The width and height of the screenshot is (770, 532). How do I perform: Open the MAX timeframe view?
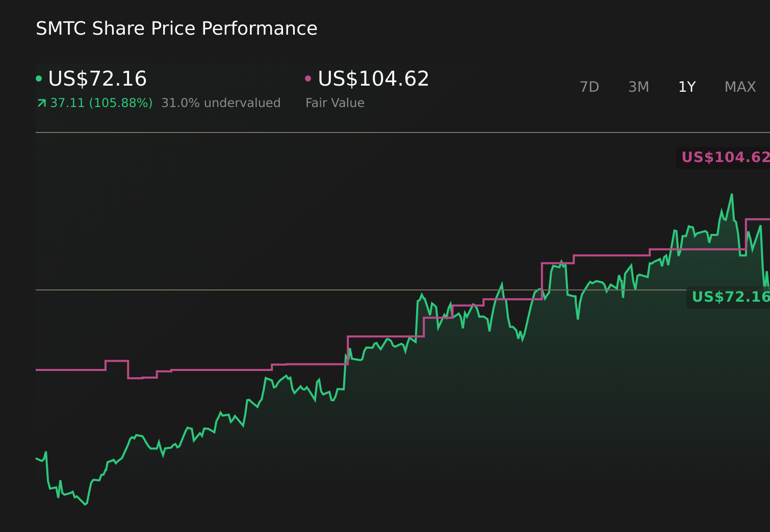(739, 87)
